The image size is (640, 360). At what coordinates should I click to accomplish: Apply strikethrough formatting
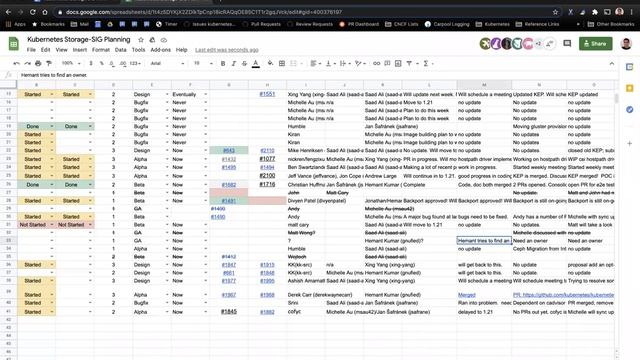coord(244,63)
